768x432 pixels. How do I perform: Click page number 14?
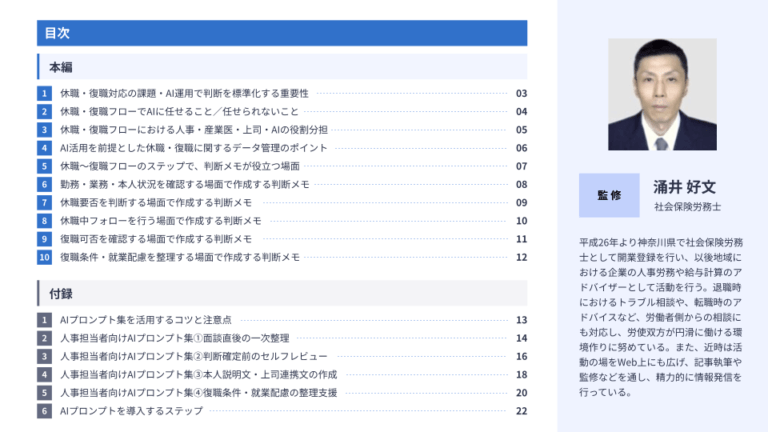pyautogui.click(x=521, y=338)
